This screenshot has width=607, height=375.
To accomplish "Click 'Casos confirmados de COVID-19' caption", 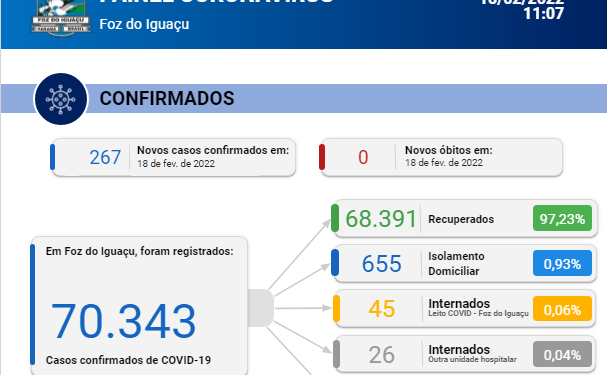I will 128,360.
